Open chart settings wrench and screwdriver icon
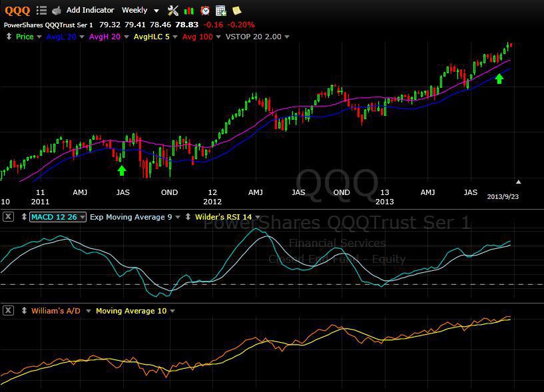This screenshot has width=544, height=392. coord(173,10)
